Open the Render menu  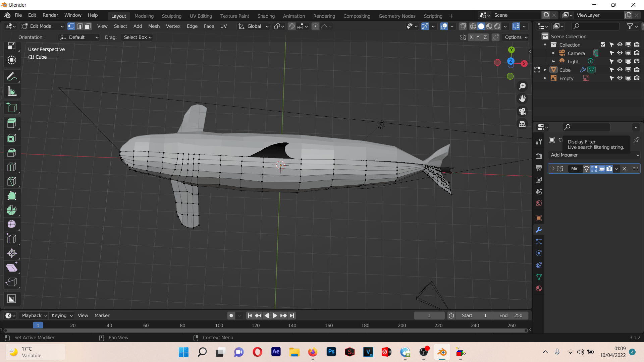[x=50, y=15]
